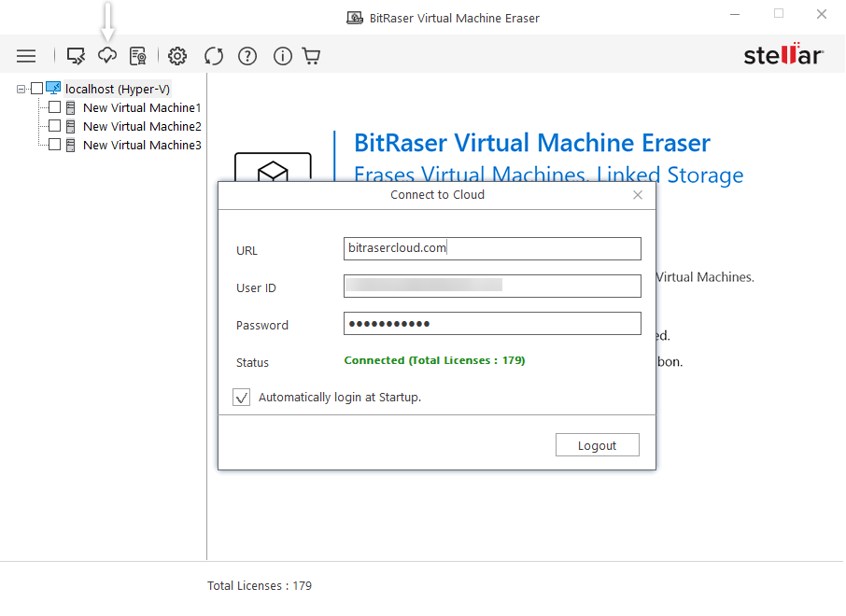The width and height of the screenshot is (846, 616).
Task: Open the help question mark icon
Action: (x=247, y=56)
